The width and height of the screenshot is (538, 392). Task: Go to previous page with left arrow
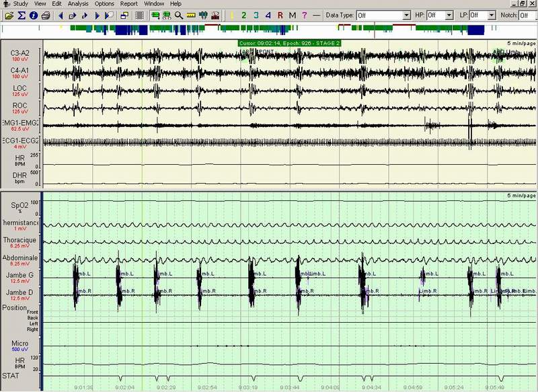[x=61, y=15]
